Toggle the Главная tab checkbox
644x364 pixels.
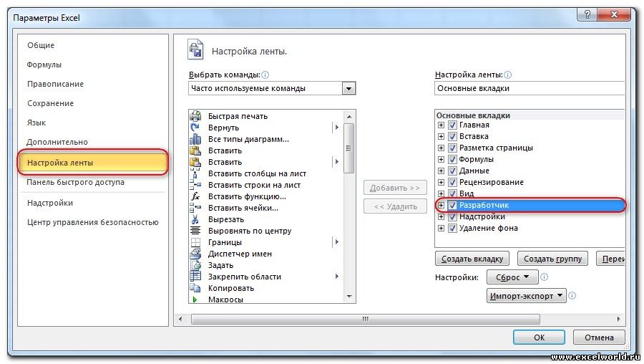click(x=452, y=125)
